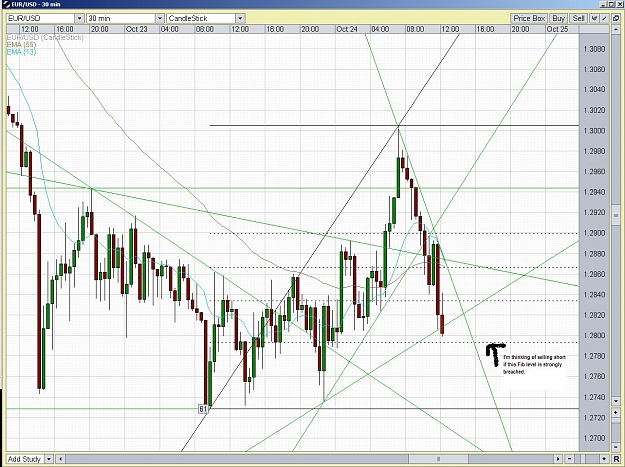
Task: Click the Oct 24 date label
Action: tap(347, 29)
